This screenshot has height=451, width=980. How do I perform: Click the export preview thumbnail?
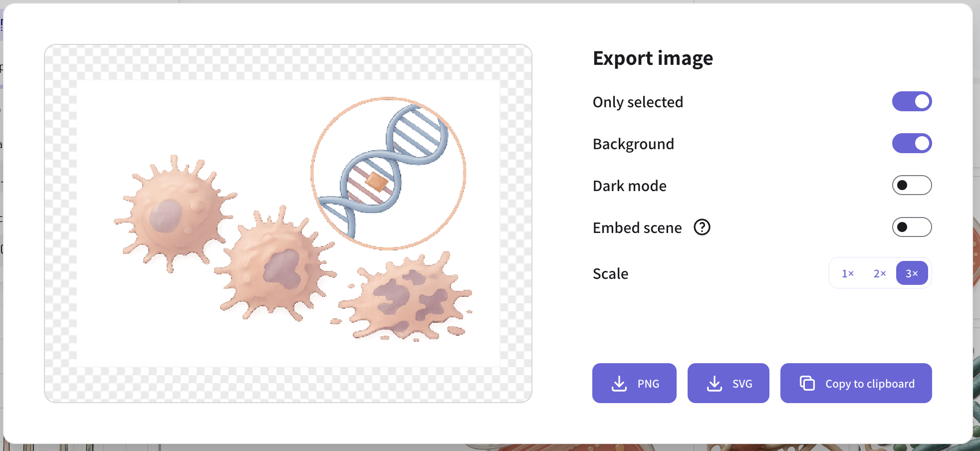pos(288,223)
